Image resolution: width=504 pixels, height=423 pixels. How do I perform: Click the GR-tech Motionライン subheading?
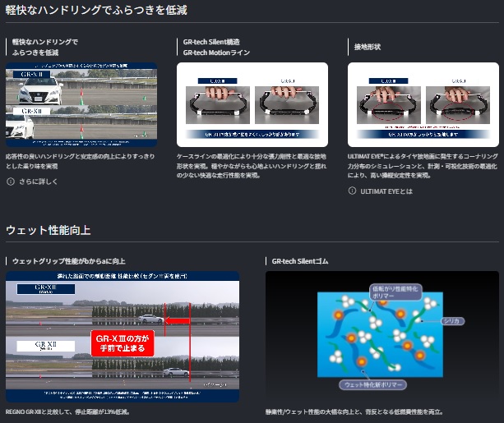click(216, 53)
